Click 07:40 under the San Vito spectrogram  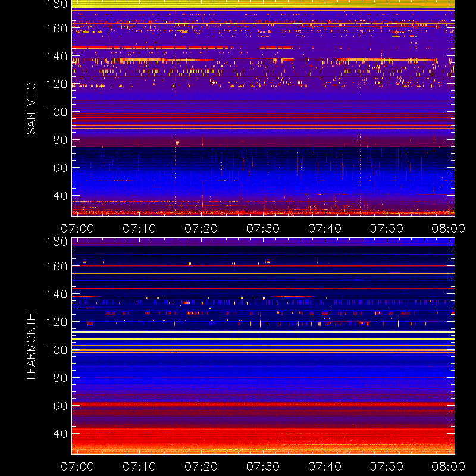point(325,228)
